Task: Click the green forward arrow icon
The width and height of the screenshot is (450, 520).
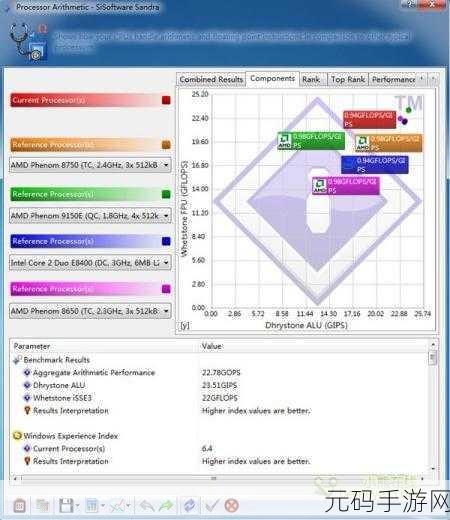Action: (166, 506)
